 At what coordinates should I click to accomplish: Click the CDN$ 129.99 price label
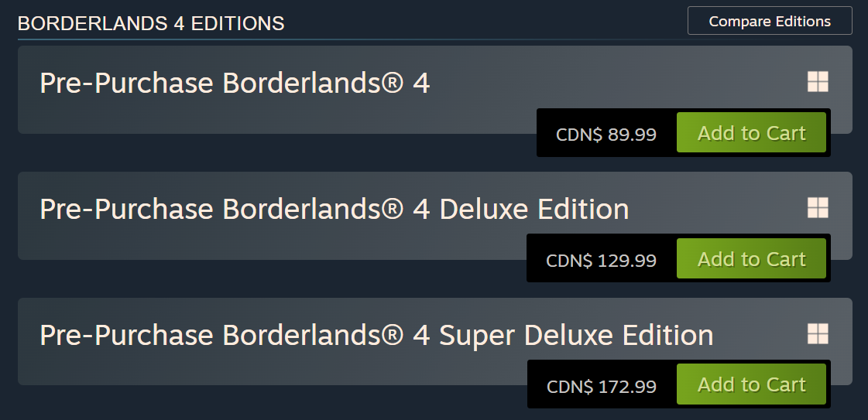coord(601,261)
